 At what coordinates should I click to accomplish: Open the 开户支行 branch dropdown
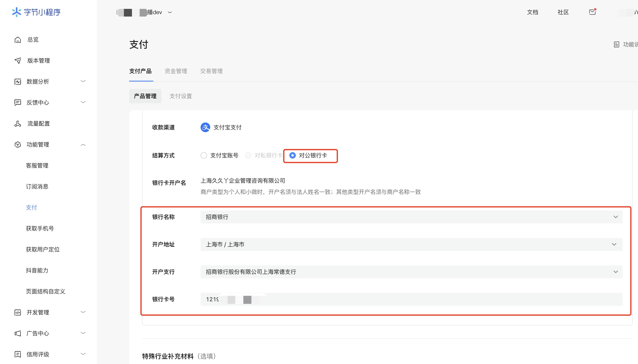[x=411, y=272]
